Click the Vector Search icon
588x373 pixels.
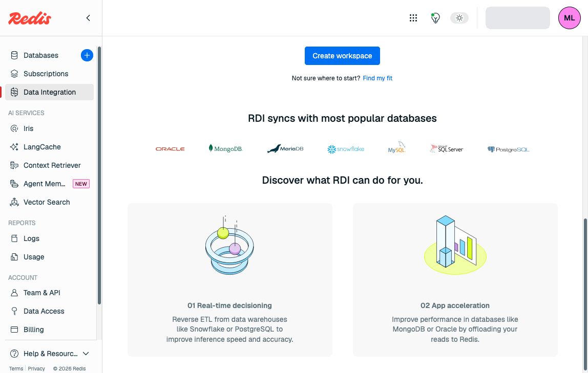(x=14, y=202)
